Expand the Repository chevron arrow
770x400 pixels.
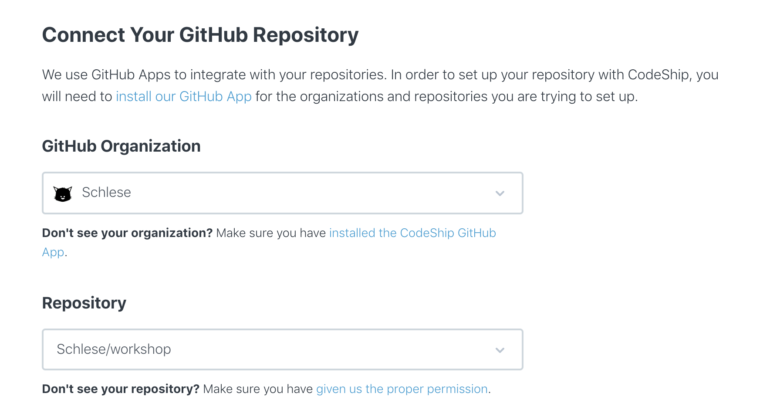500,350
